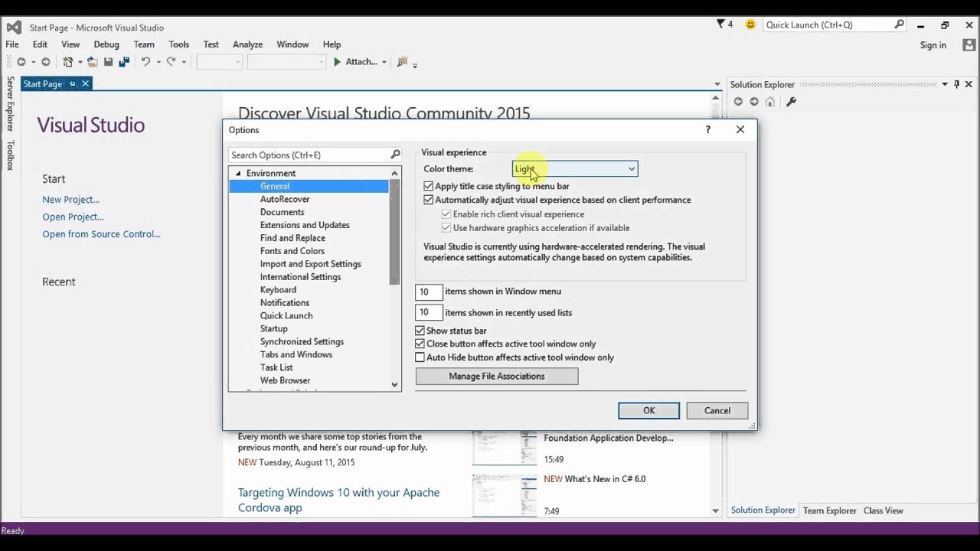The image size is (980, 551).
Task: Click the Open File toolbar icon
Action: click(x=93, y=62)
